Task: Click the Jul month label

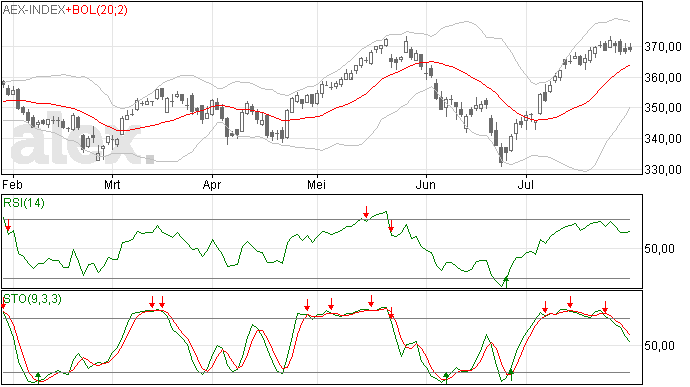Action: pyautogui.click(x=525, y=184)
